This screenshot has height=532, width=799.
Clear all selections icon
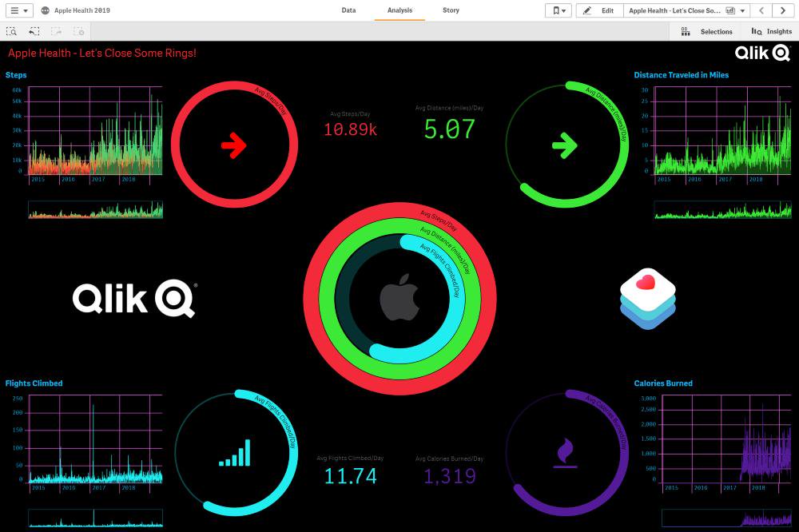point(79,32)
